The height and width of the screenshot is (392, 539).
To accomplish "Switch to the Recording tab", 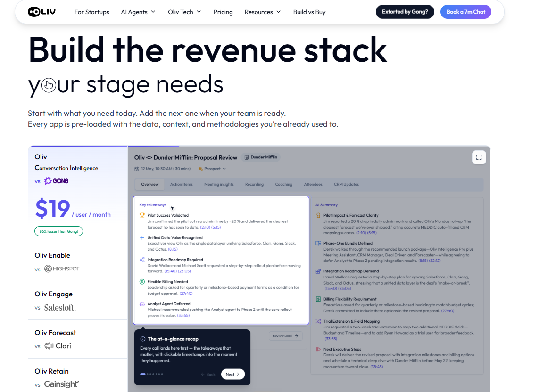I will 254,185.
